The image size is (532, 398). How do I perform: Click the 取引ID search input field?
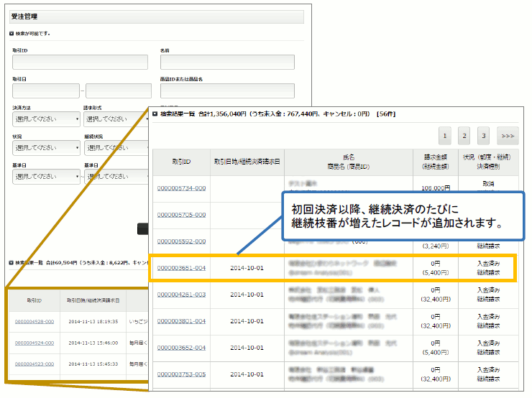[80, 63]
